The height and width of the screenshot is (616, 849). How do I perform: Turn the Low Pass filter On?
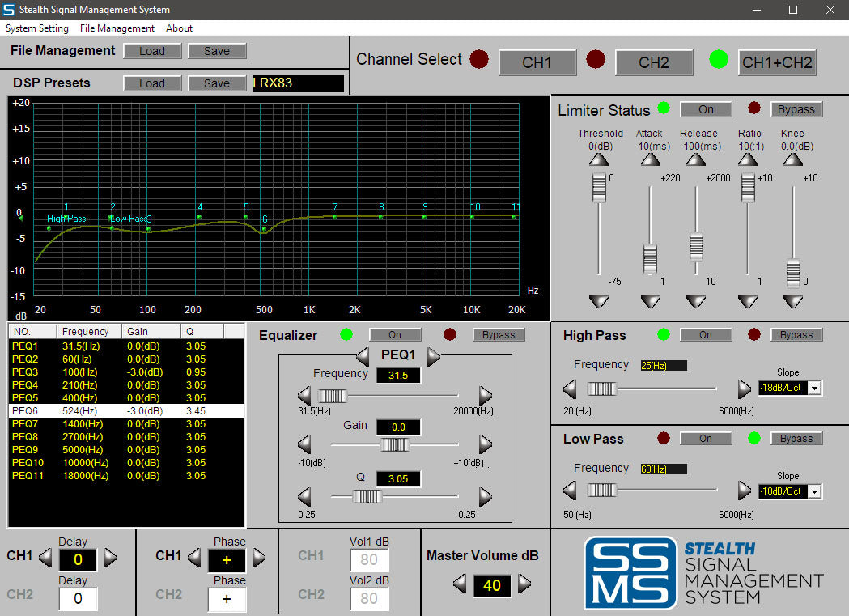706,439
